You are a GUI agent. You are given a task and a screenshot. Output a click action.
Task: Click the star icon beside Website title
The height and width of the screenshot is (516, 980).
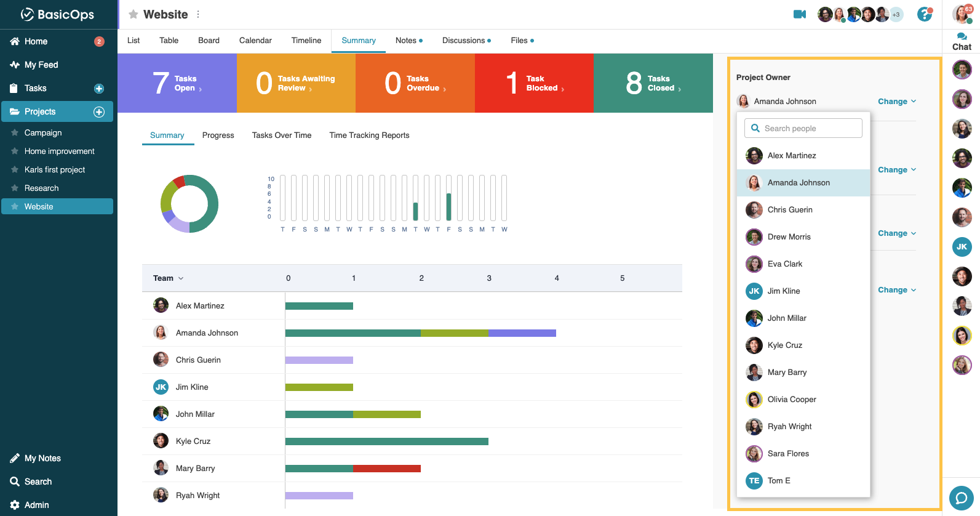(133, 14)
